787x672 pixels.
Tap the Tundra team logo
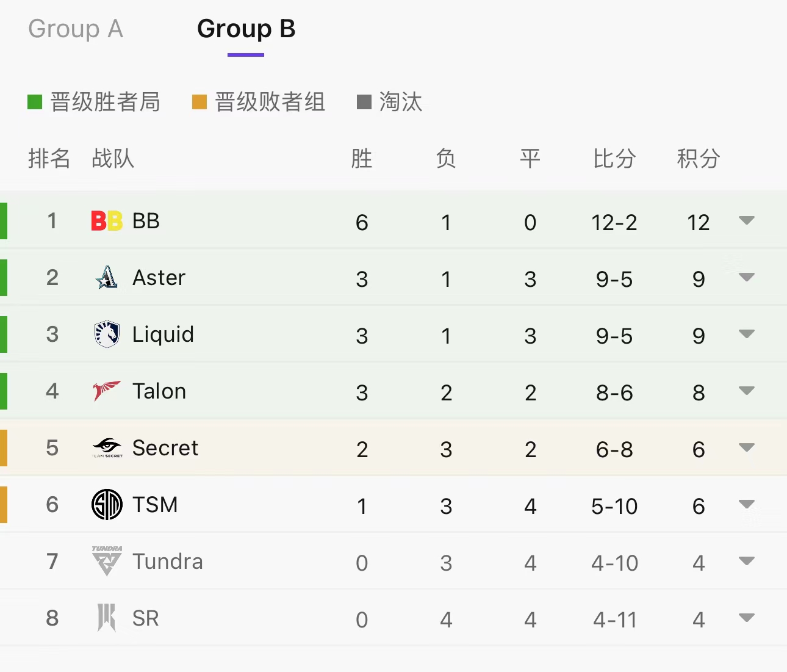click(107, 561)
